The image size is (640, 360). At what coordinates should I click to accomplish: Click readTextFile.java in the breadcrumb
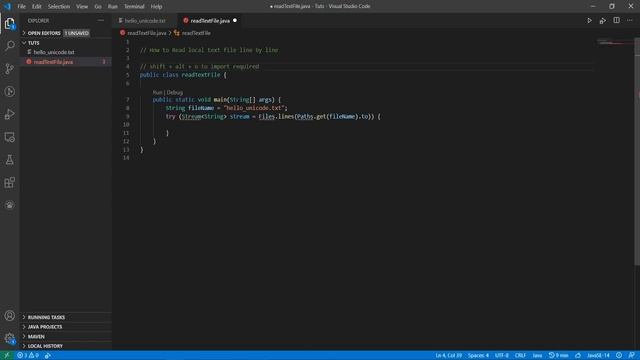147,33
